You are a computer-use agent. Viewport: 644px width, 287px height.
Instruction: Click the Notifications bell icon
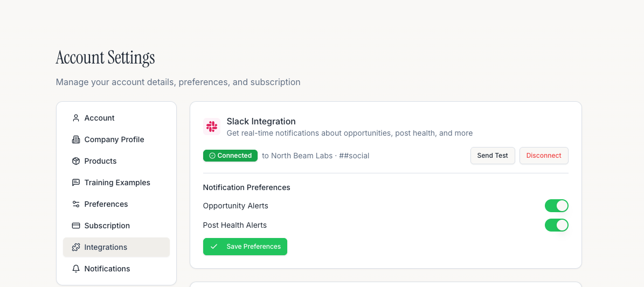click(75, 269)
